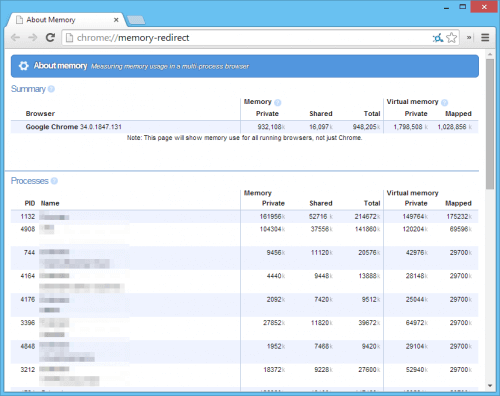Screen dimensions: 500x396
Task: Click PID 4908 in processes table
Action: coord(28,229)
